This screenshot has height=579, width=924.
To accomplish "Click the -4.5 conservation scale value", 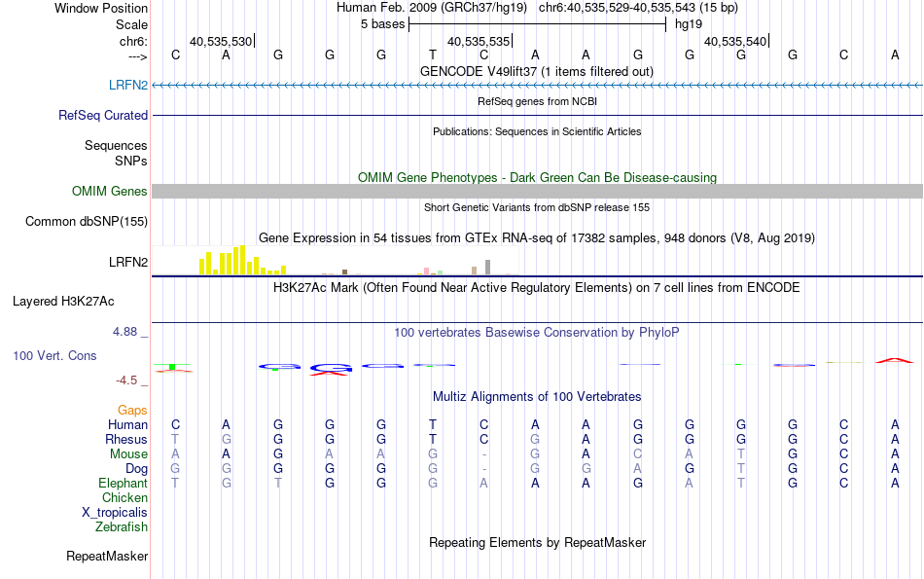I will (126, 380).
